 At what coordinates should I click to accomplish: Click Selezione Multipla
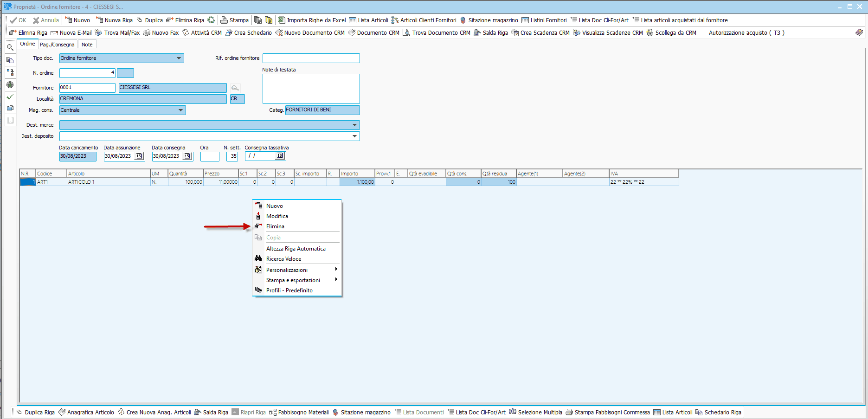click(536, 413)
